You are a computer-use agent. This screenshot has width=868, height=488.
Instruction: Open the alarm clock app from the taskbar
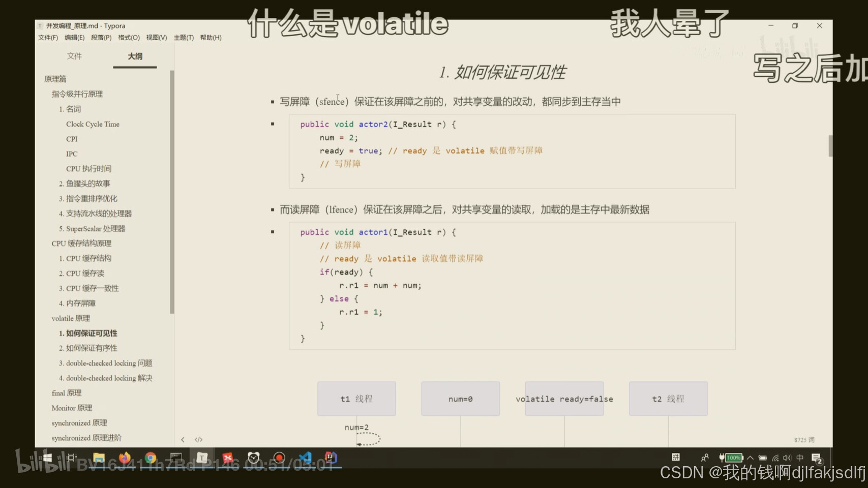point(253,458)
